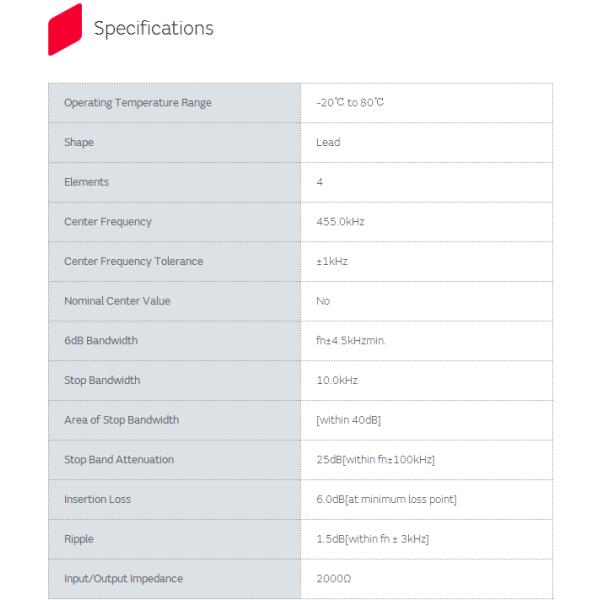Select the ±1kHz tolerance value
The image size is (600, 600).
[332, 261]
